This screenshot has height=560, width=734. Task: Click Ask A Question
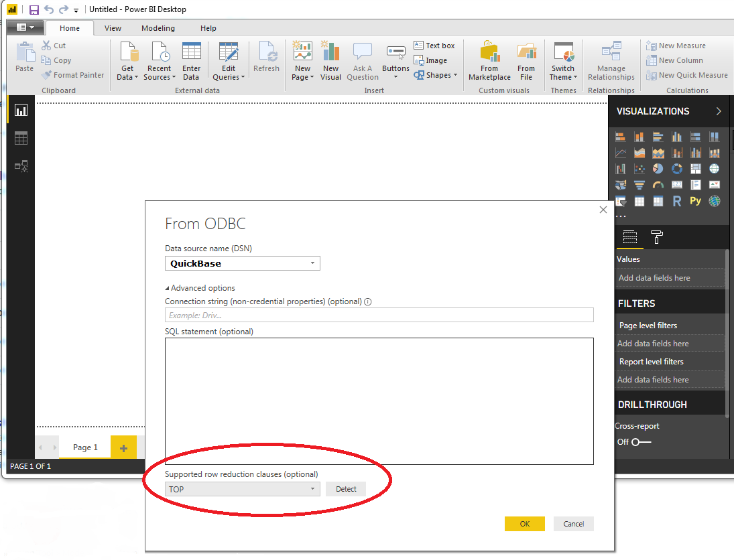pyautogui.click(x=363, y=61)
